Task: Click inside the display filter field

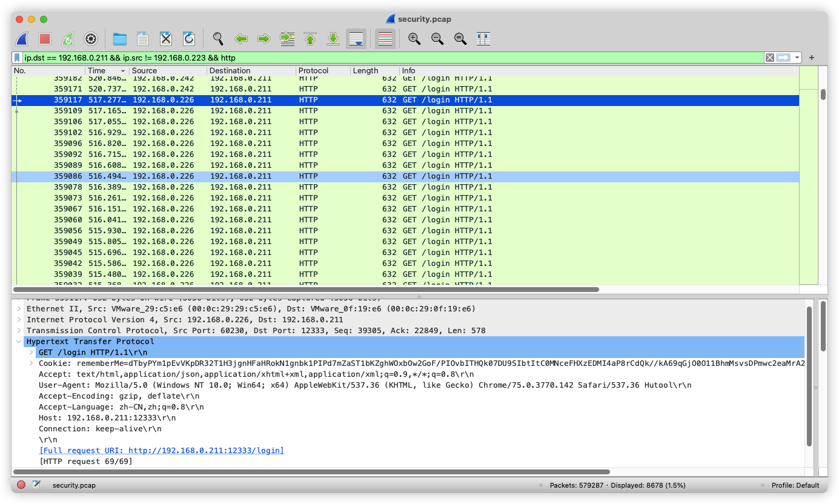Action: click(x=393, y=58)
